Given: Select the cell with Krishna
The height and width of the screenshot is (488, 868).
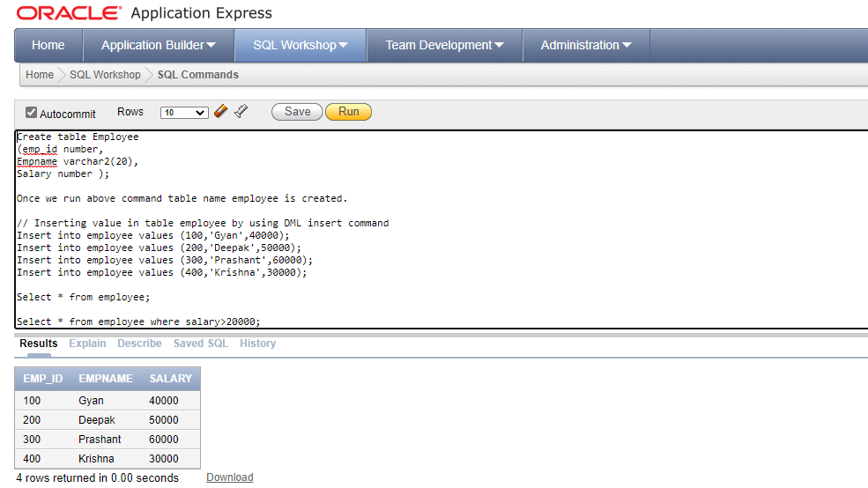Looking at the screenshot, I should point(96,459).
